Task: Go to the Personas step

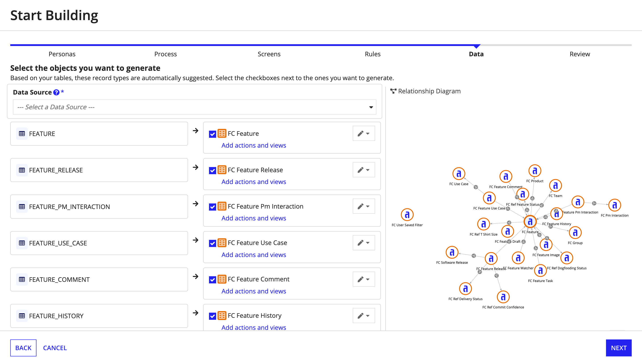Action: click(x=62, y=54)
